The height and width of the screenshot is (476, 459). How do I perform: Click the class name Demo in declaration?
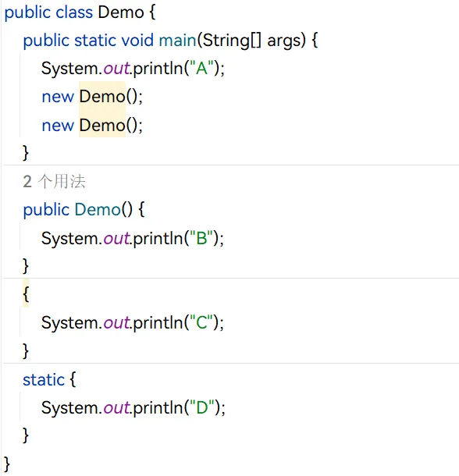tap(121, 12)
